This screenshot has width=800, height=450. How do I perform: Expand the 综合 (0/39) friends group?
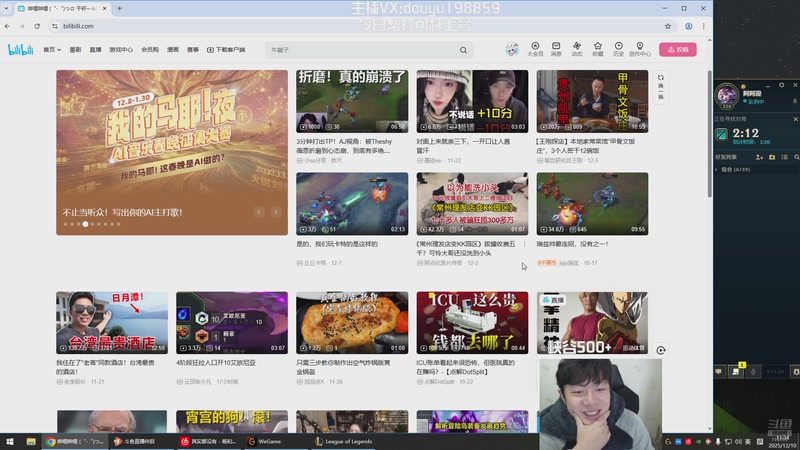(734, 169)
